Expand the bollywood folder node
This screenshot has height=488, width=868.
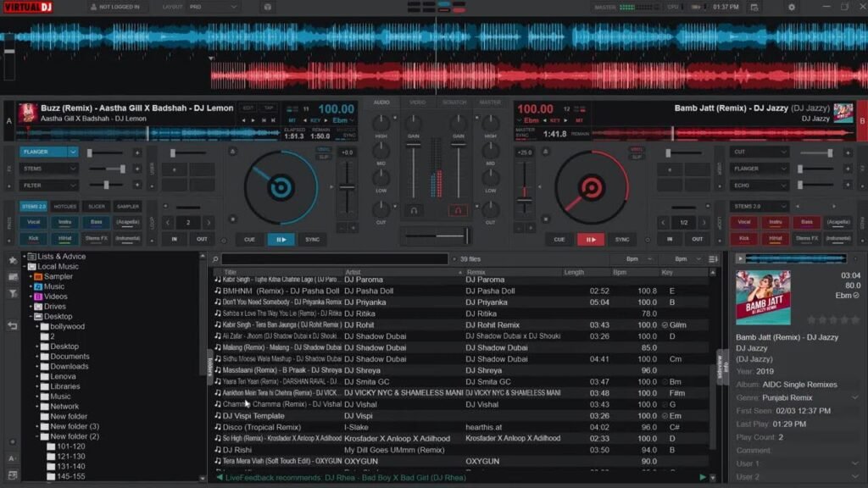37,326
